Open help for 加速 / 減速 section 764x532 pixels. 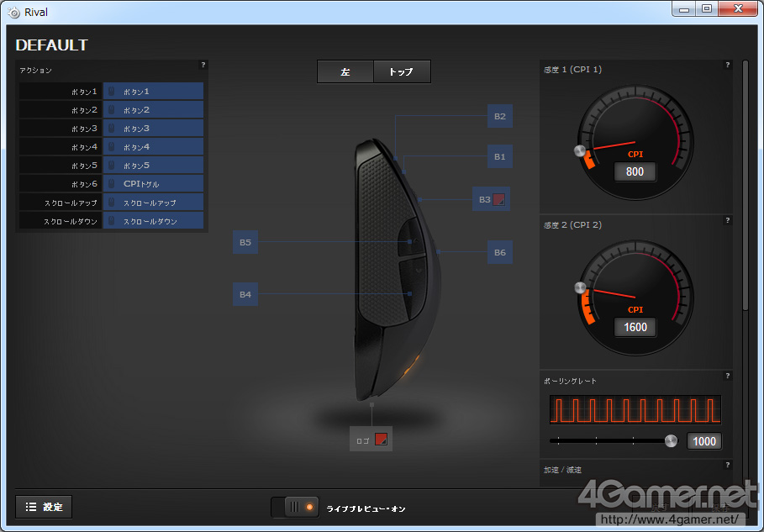(728, 465)
